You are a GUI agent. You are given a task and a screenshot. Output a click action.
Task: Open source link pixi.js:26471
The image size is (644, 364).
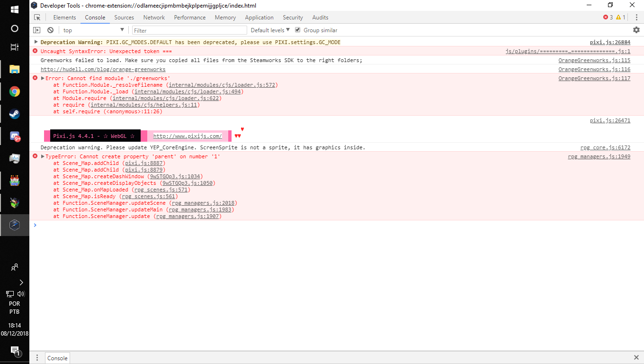click(610, 120)
